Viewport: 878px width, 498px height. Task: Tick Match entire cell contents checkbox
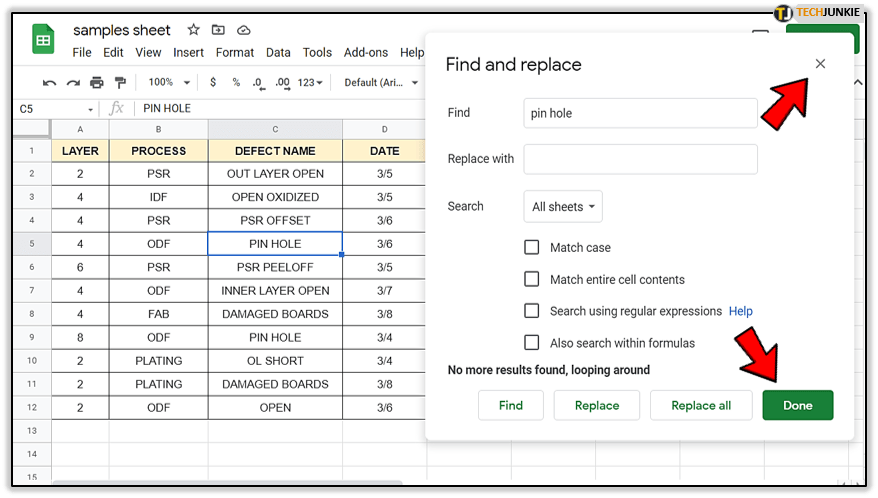532,279
